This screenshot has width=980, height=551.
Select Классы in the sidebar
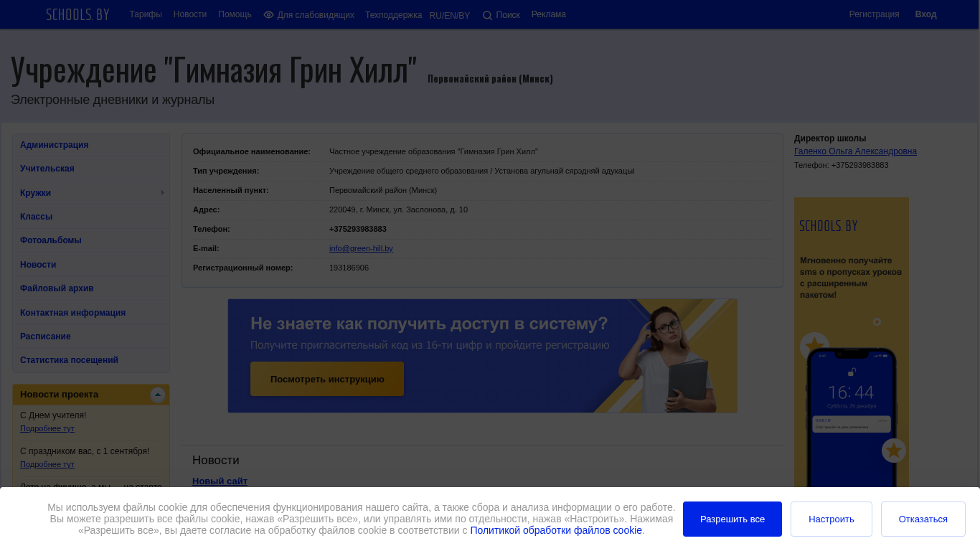click(91, 217)
